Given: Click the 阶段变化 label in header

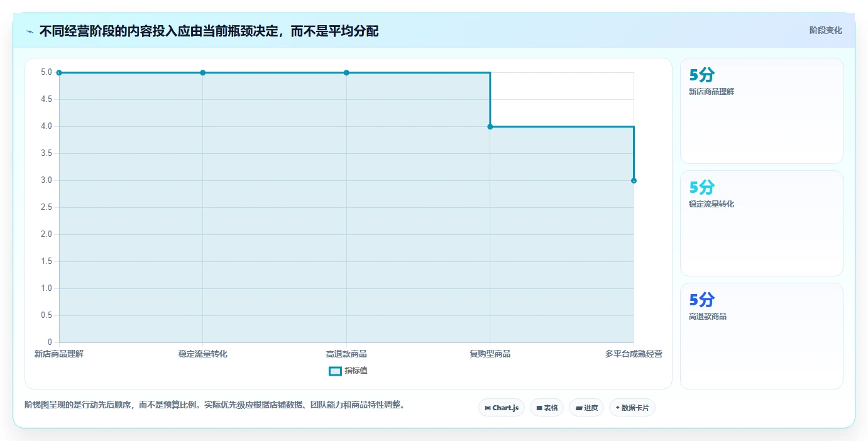Looking at the screenshot, I should point(825,30).
